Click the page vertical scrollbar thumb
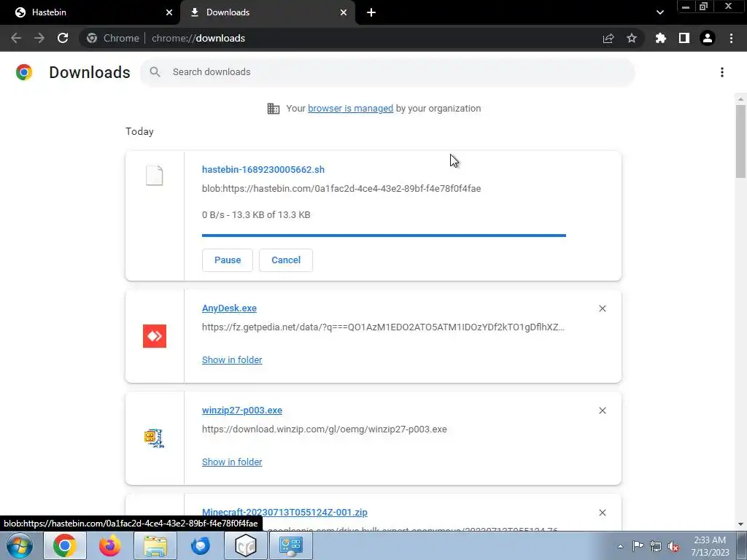Screen dimensions: 747x560 (740, 141)
